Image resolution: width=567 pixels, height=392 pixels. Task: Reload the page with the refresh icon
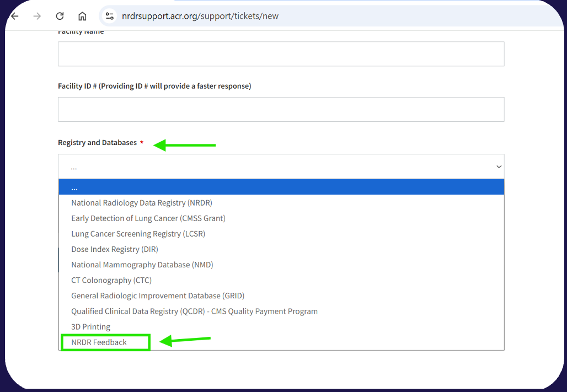[x=60, y=16]
